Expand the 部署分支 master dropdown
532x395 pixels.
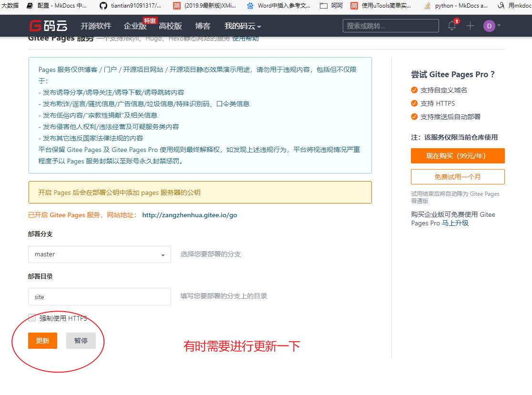point(100,254)
